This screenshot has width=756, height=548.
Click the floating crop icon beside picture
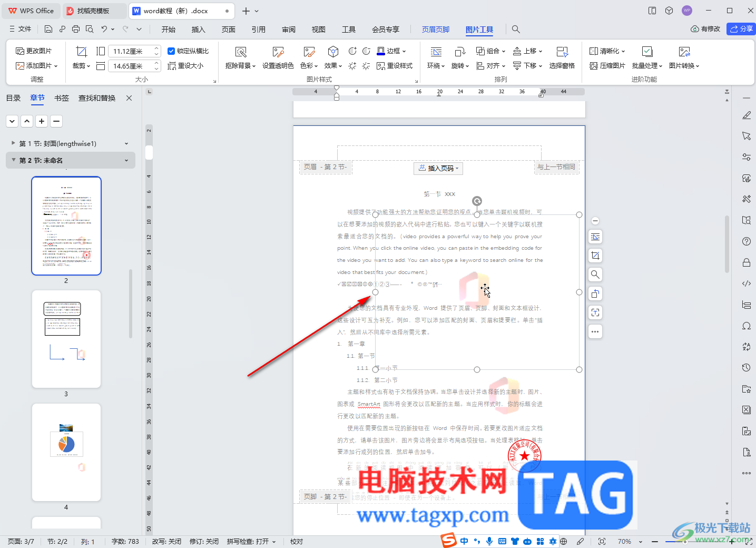(x=595, y=256)
